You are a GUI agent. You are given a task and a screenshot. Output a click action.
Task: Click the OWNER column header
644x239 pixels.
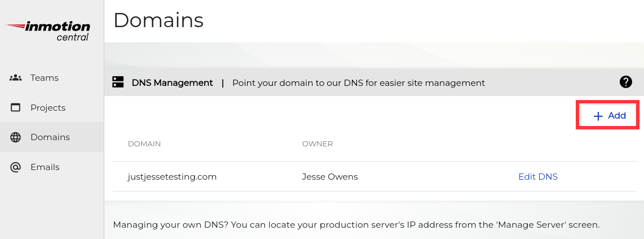(317, 144)
